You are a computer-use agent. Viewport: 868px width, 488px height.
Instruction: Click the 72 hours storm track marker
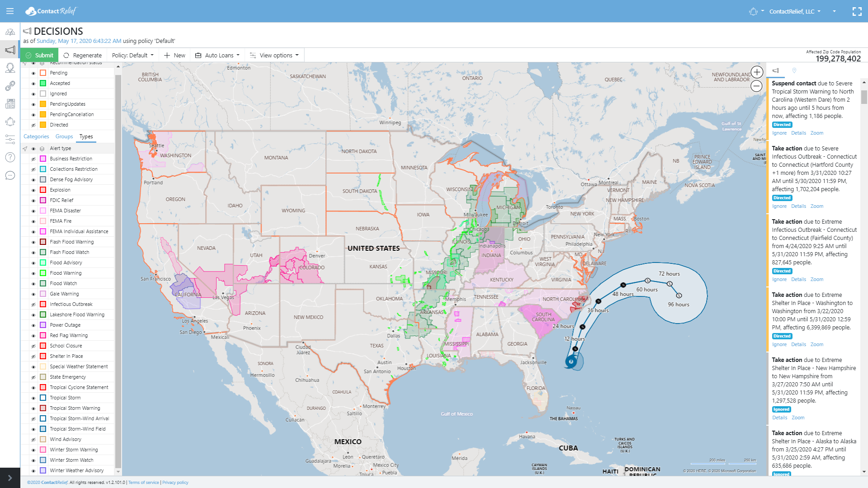click(x=670, y=284)
